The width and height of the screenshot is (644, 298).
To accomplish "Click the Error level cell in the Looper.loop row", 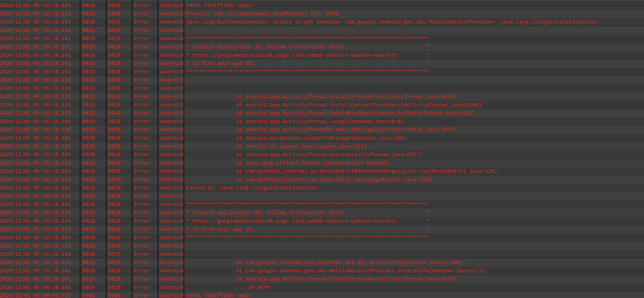I will tap(142, 146).
